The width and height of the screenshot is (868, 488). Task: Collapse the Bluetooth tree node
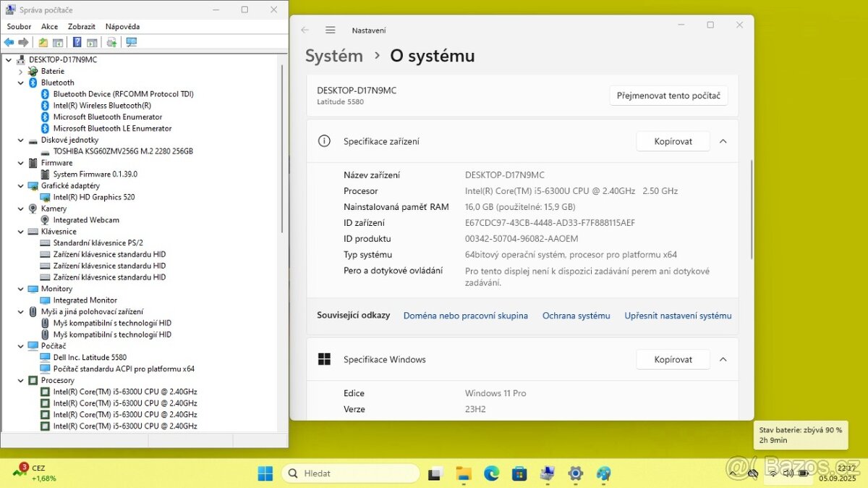click(22, 82)
